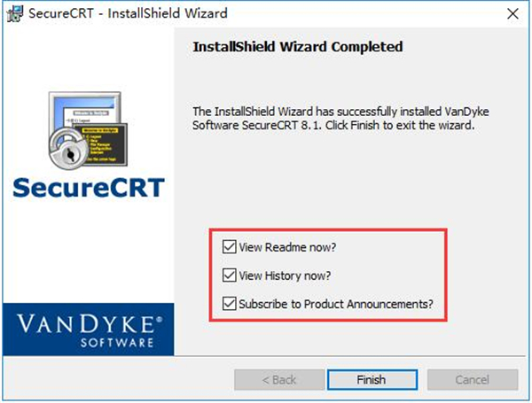Uncheck the View Readme now checkbox
Image resolution: width=532 pixels, height=403 pixels.
231,247
